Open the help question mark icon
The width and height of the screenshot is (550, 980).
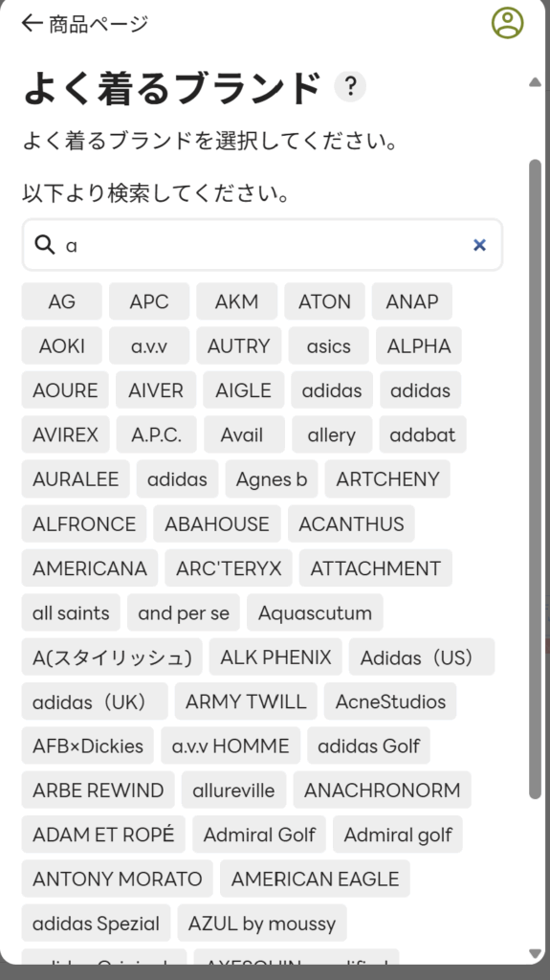click(350, 85)
